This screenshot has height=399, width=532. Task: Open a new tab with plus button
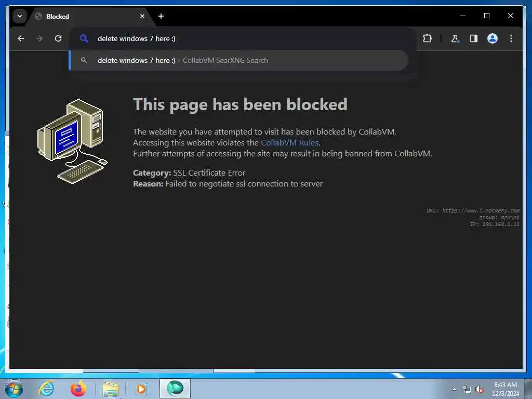161,16
